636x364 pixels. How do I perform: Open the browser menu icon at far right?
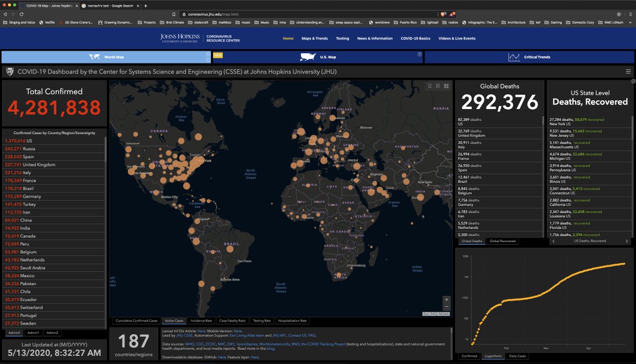point(630,14)
